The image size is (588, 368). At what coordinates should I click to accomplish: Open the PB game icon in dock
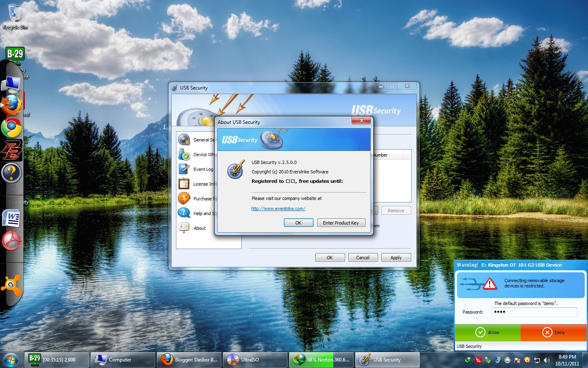(11, 150)
